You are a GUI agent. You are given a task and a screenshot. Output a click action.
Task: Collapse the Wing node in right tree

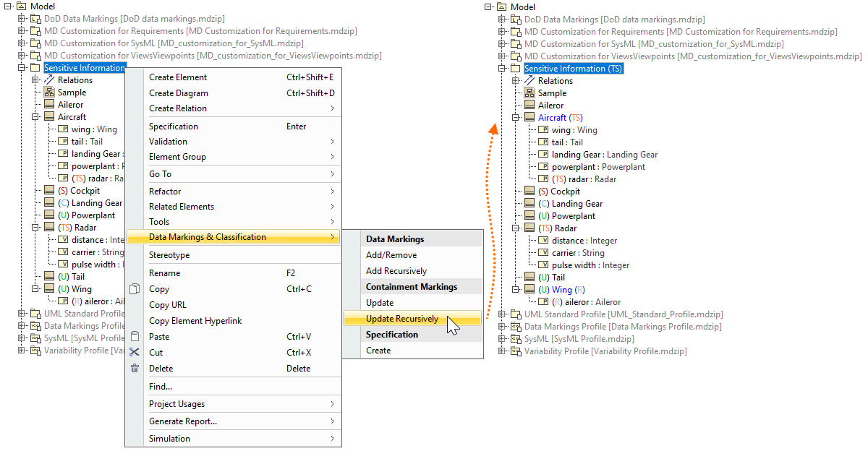coord(515,290)
